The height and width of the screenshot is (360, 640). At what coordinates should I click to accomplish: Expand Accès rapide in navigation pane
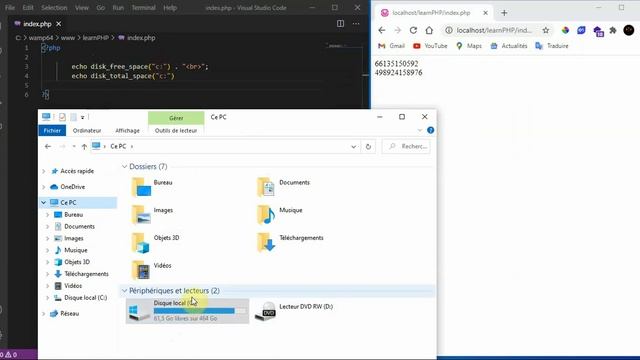coord(44,171)
